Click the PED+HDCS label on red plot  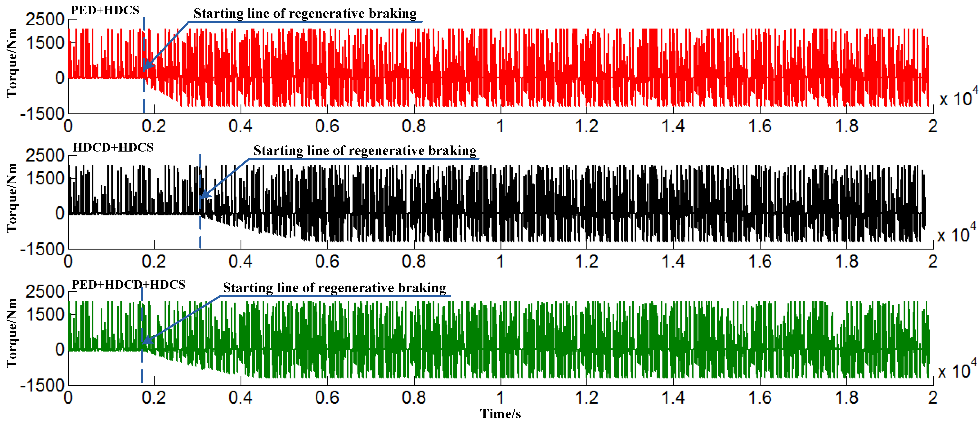(105, 10)
